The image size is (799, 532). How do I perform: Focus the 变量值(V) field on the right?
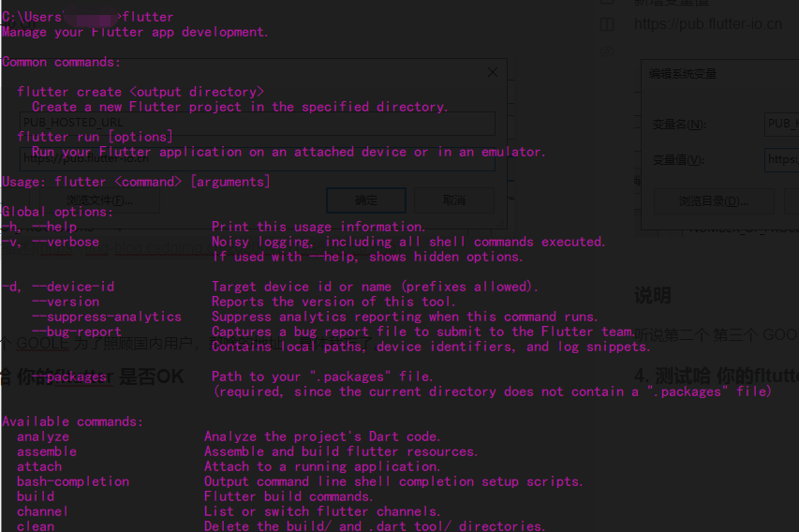(x=782, y=160)
